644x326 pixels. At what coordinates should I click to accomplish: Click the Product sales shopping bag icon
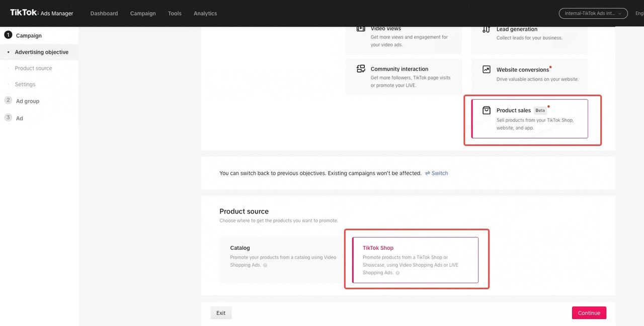coord(487,110)
